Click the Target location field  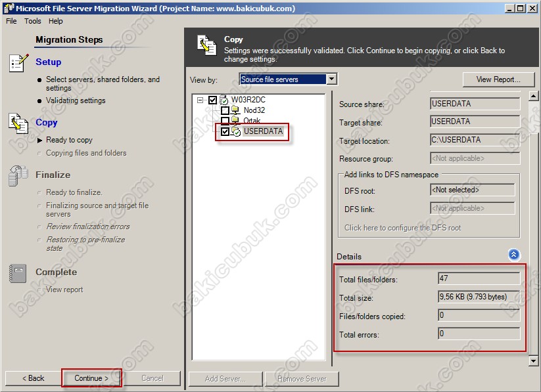point(475,140)
